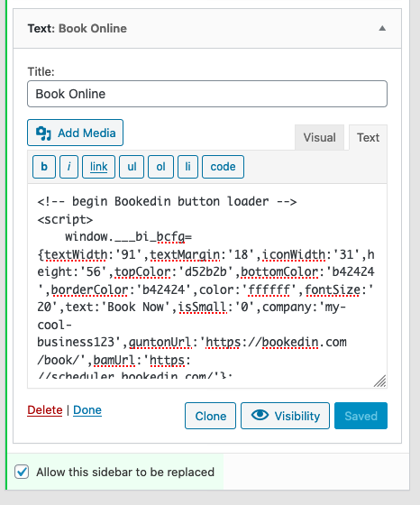Insert ordered list with ol button

(160, 167)
